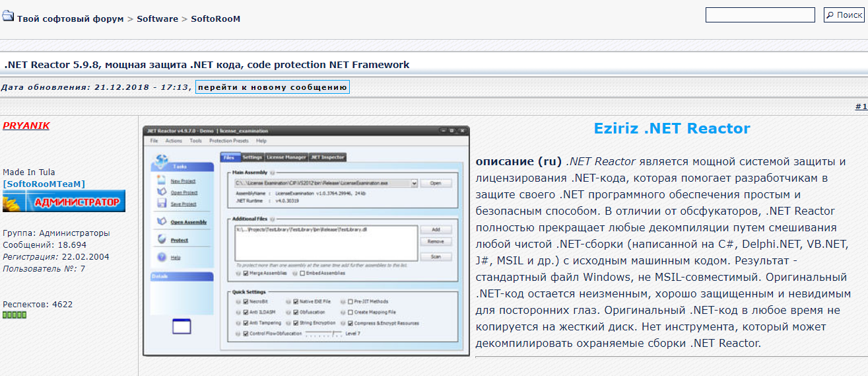Click the help icon beside Additional Files heading
This screenshot has width=868, height=376.
[272, 219]
